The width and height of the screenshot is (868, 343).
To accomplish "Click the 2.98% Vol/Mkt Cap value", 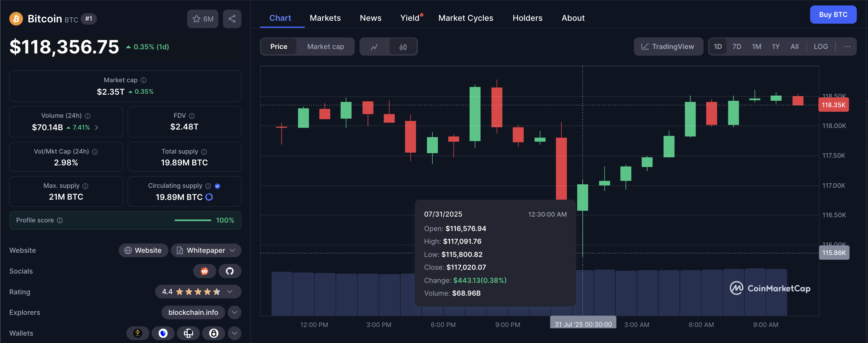I will tap(66, 163).
